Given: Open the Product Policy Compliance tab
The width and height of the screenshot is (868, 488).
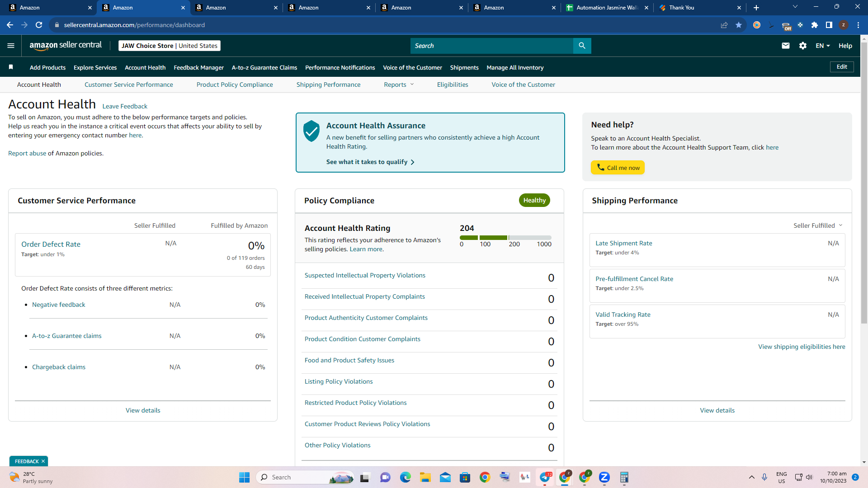Looking at the screenshot, I should [x=235, y=84].
